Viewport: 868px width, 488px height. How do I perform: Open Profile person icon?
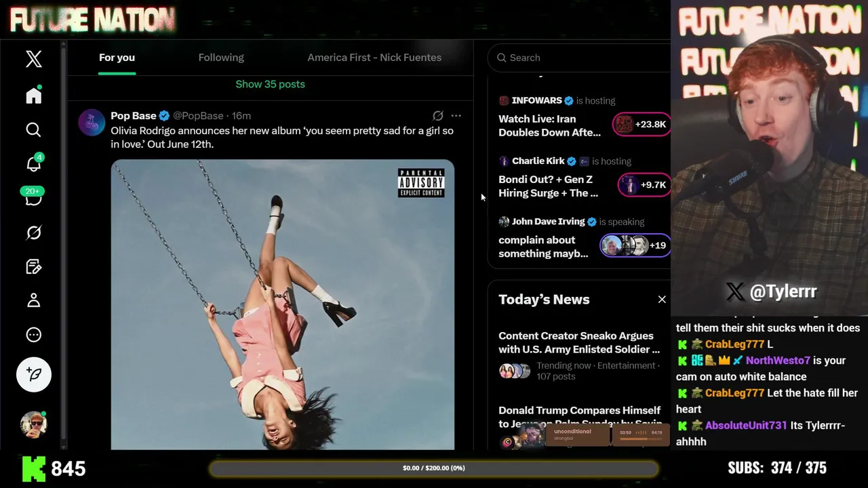click(33, 300)
